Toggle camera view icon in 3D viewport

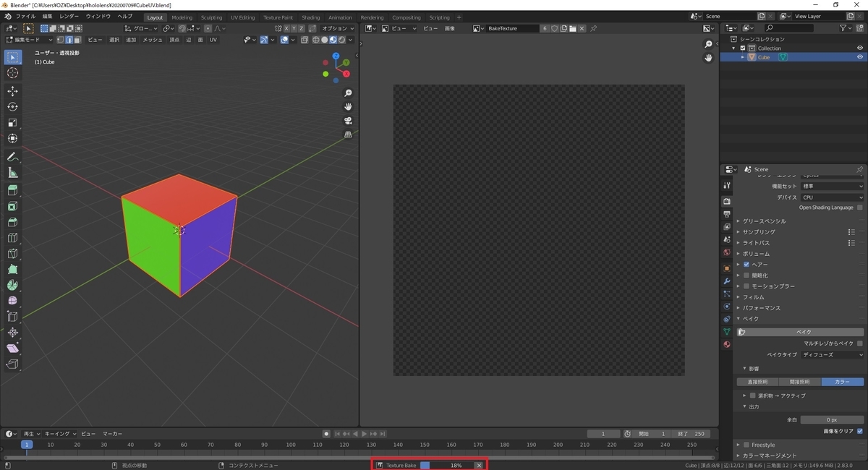[348, 121]
